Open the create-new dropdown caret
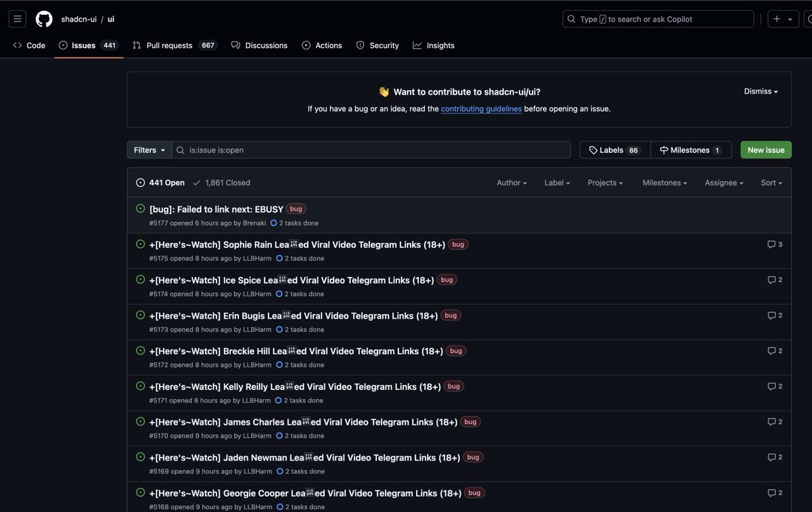 tap(790, 19)
